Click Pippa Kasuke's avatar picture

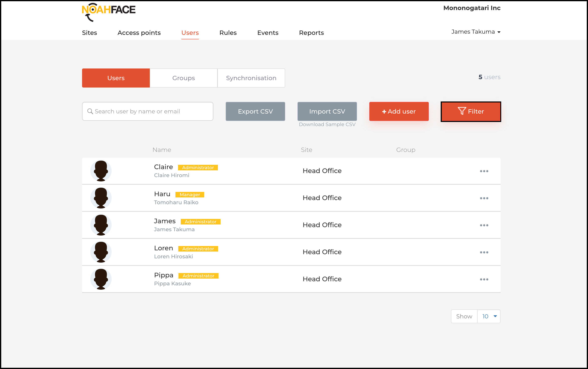[101, 279]
